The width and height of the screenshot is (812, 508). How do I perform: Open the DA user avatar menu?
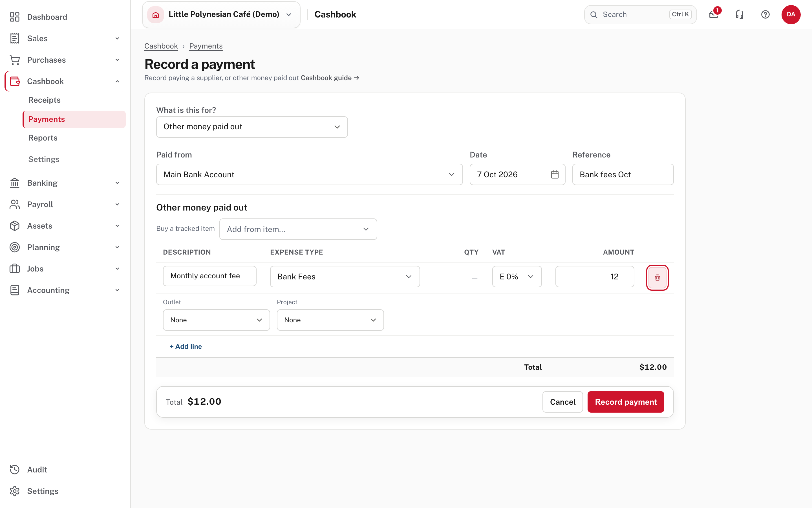click(x=791, y=14)
